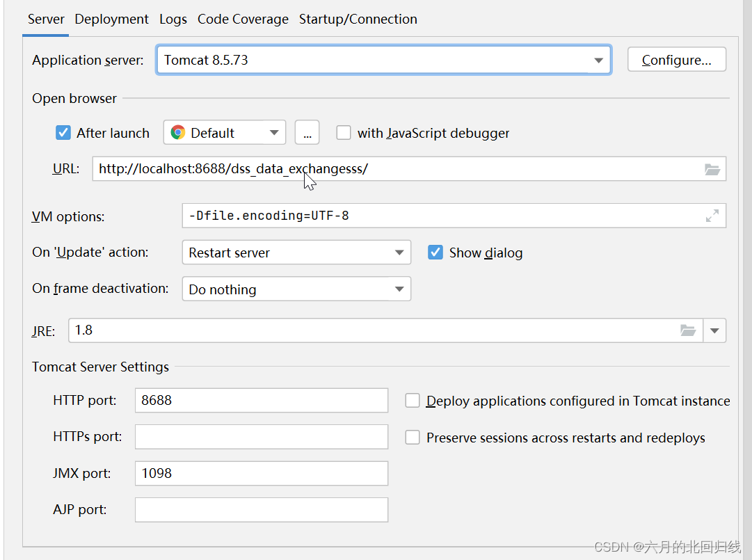
Task: Open the Application server dropdown showing Tomcat 8.5.73
Action: point(384,60)
